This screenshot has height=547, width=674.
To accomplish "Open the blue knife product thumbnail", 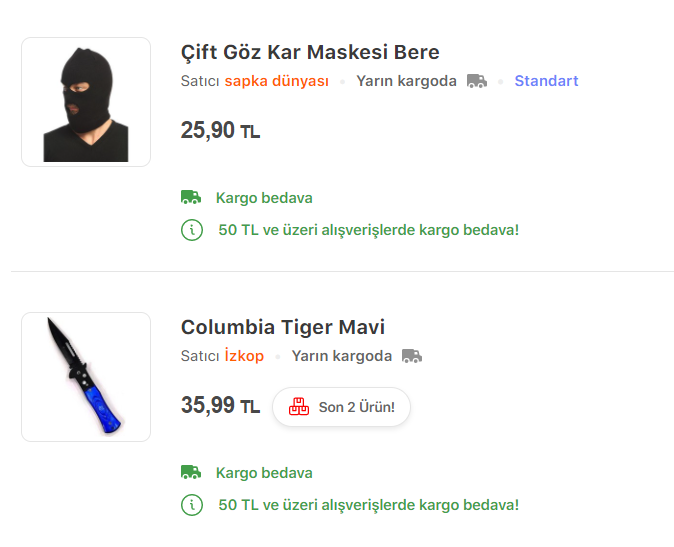I will coord(86,377).
